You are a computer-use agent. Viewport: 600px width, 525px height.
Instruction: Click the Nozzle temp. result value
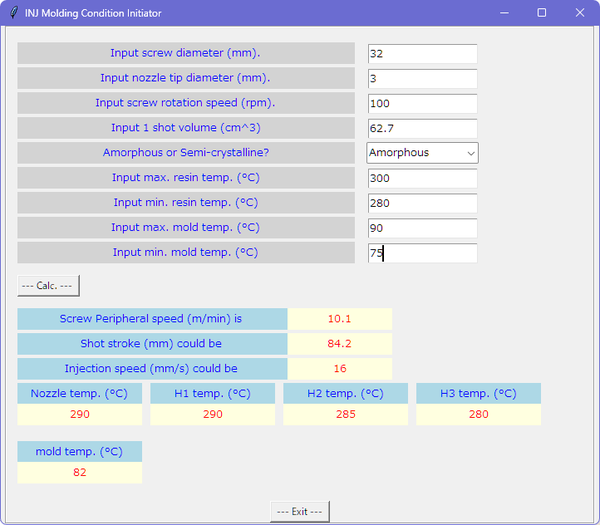[79, 414]
